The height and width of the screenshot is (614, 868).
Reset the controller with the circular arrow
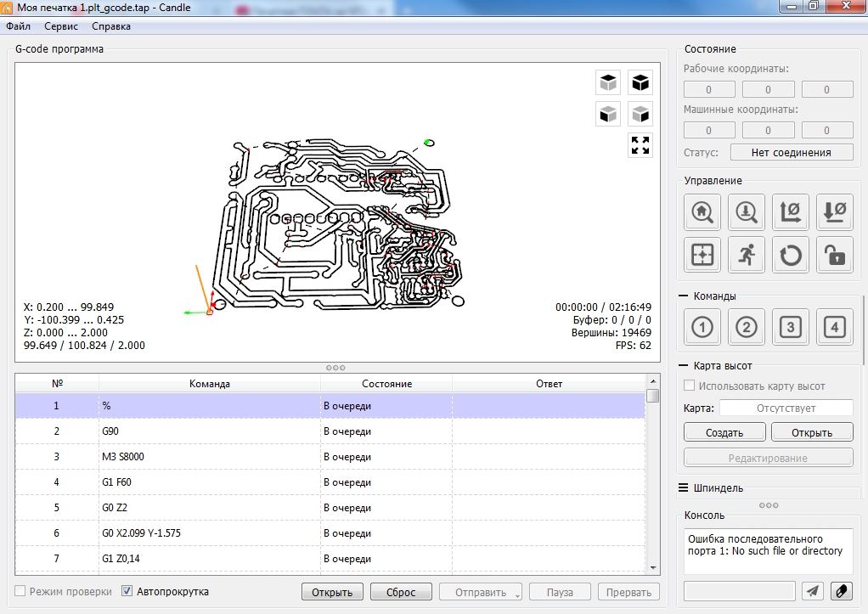point(791,254)
